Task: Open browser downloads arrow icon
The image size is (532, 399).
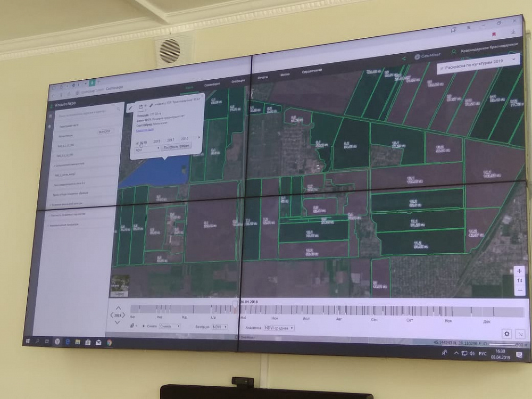Action: point(513,31)
